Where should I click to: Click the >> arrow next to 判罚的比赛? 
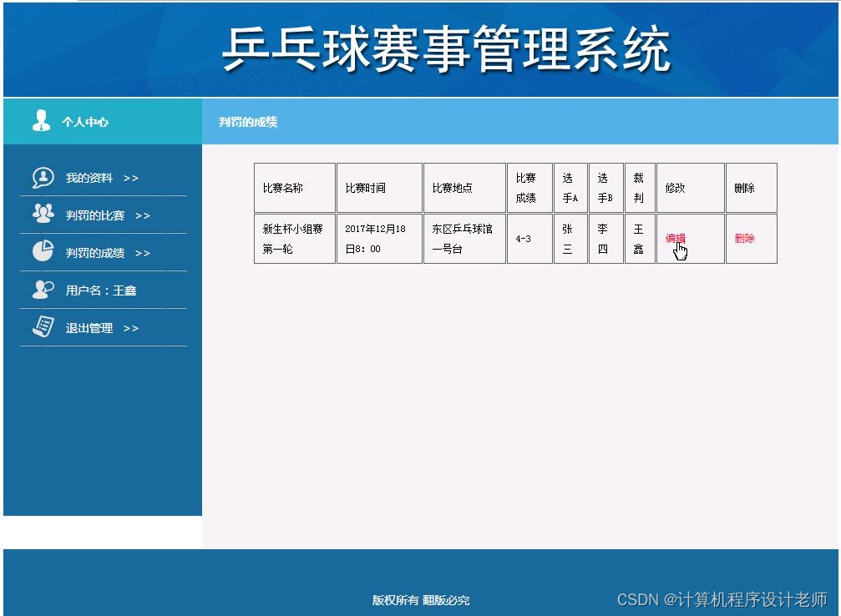click(143, 216)
